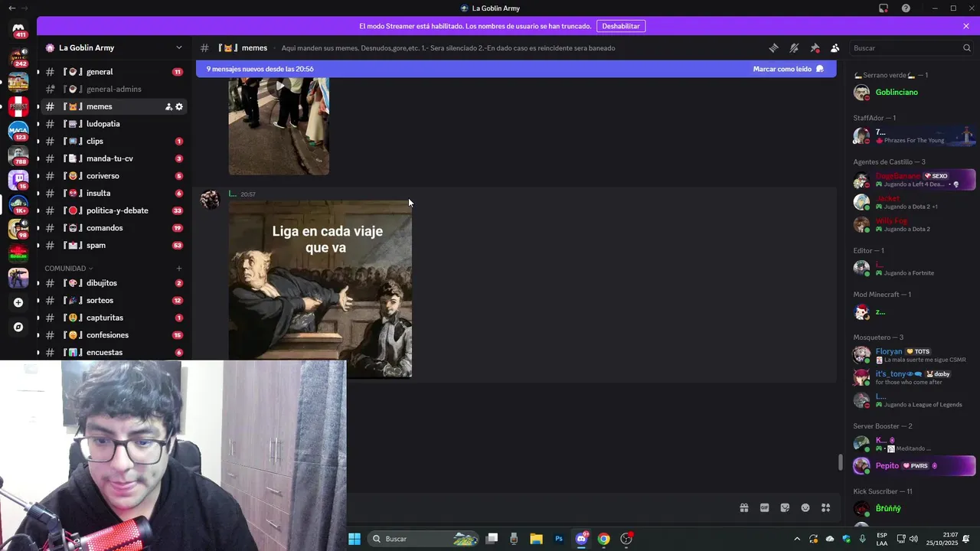This screenshot has width=980, height=551.
Task: Open the sticker picker icon
Action: (x=785, y=507)
